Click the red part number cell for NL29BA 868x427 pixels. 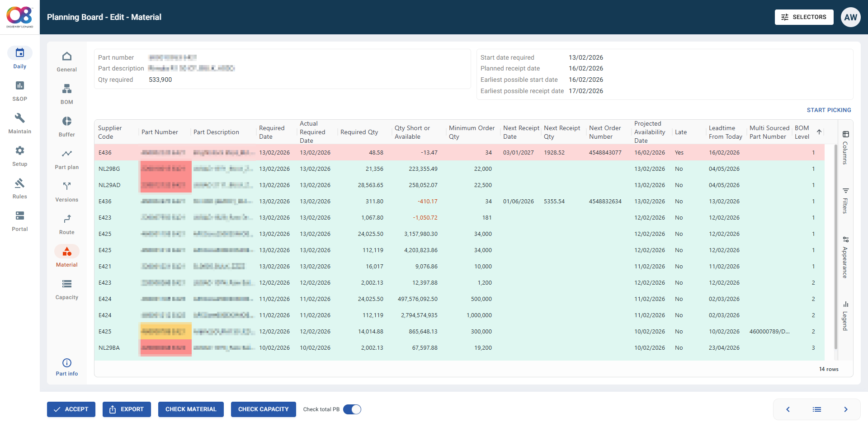165,347
